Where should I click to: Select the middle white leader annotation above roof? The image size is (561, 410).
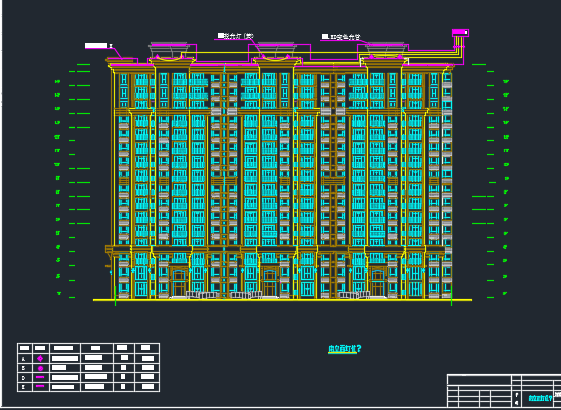click(235, 36)
